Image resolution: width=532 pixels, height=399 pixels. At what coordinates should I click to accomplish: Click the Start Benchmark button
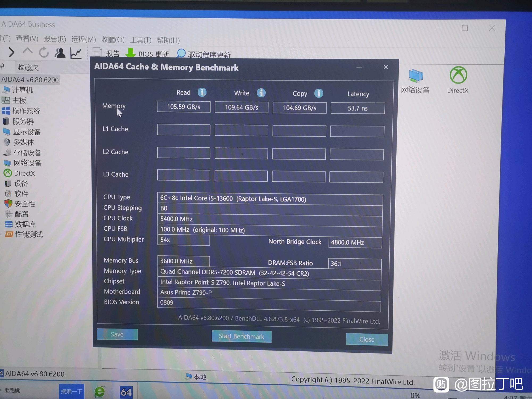242,336
